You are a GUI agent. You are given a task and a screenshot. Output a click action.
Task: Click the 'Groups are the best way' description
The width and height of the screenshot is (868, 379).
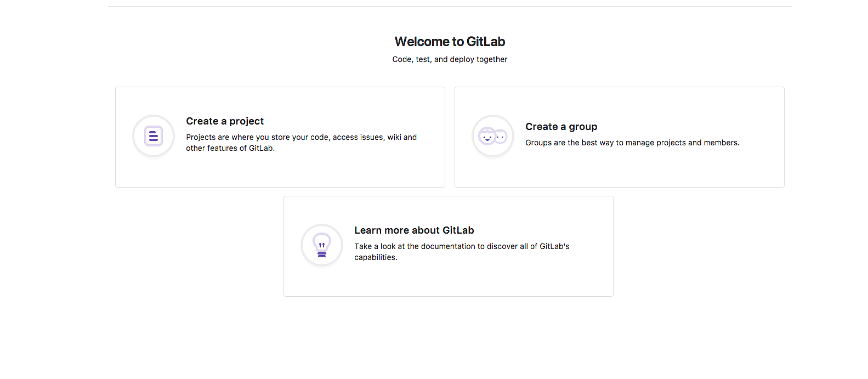pos(632,143)
